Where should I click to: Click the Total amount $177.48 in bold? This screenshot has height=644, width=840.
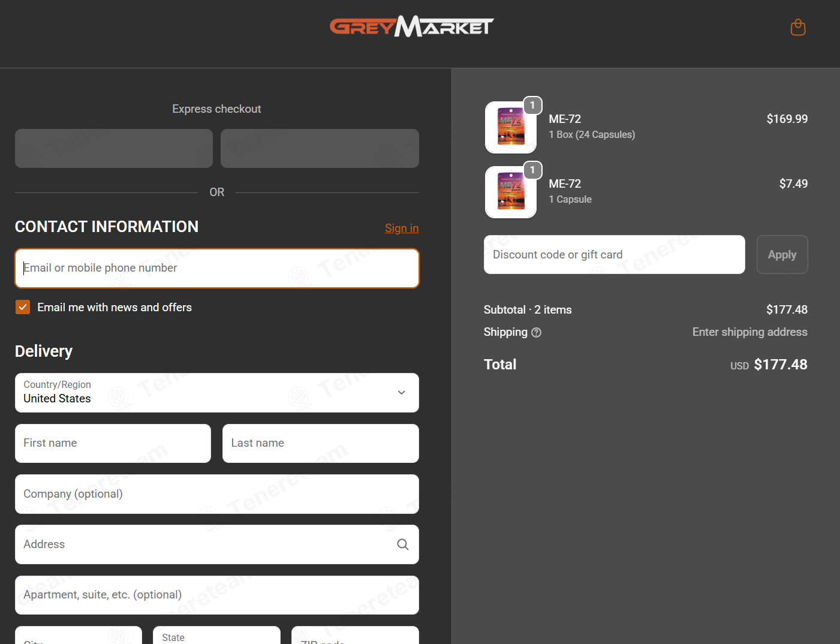[781, 365]
